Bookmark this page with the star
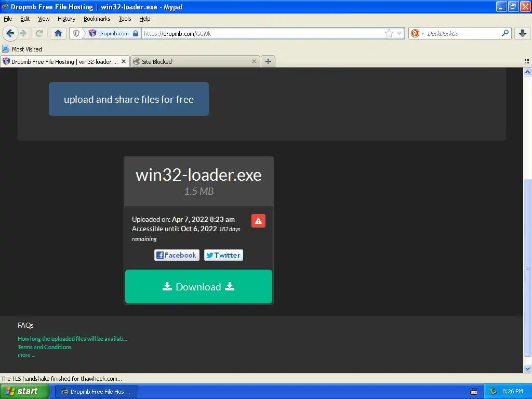The height and width of the screenshot is (399, 532). pyautogui.click(x=389, y=33)
